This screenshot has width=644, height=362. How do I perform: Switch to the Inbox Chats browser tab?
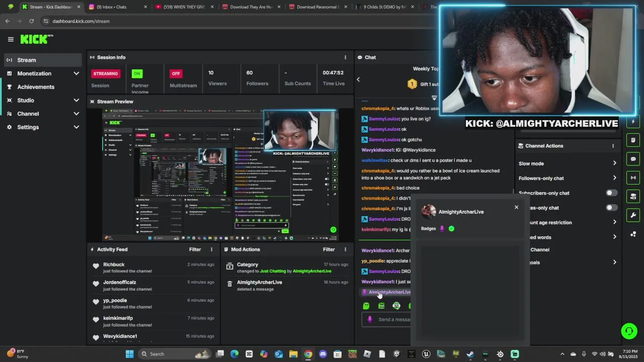[x=118, y=7]
